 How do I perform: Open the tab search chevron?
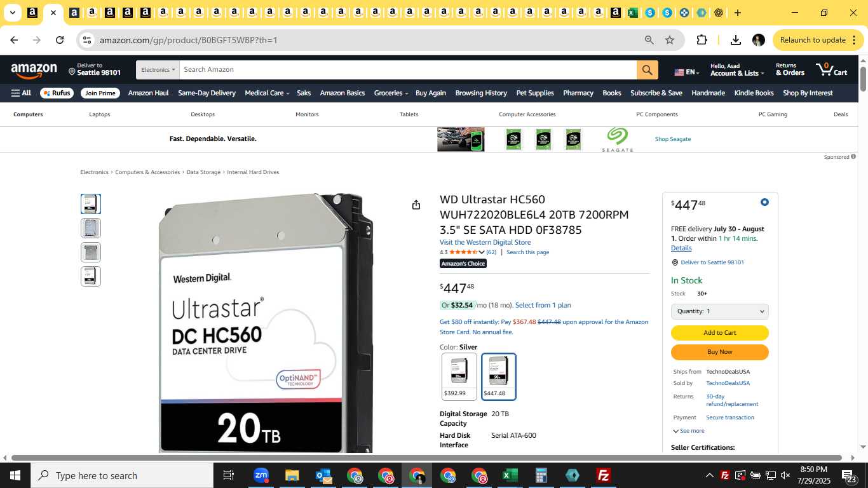(12, 13)
